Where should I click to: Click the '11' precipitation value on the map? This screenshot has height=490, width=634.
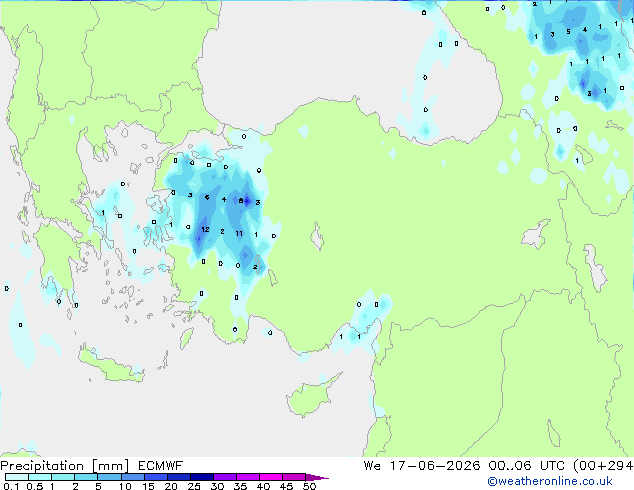(x=239, y=233)
